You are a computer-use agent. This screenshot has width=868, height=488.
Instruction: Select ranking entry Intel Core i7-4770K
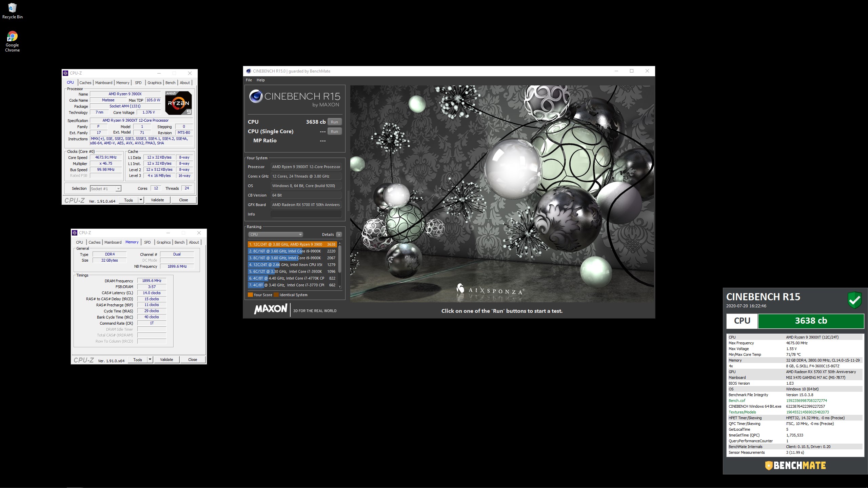point(292,278)
